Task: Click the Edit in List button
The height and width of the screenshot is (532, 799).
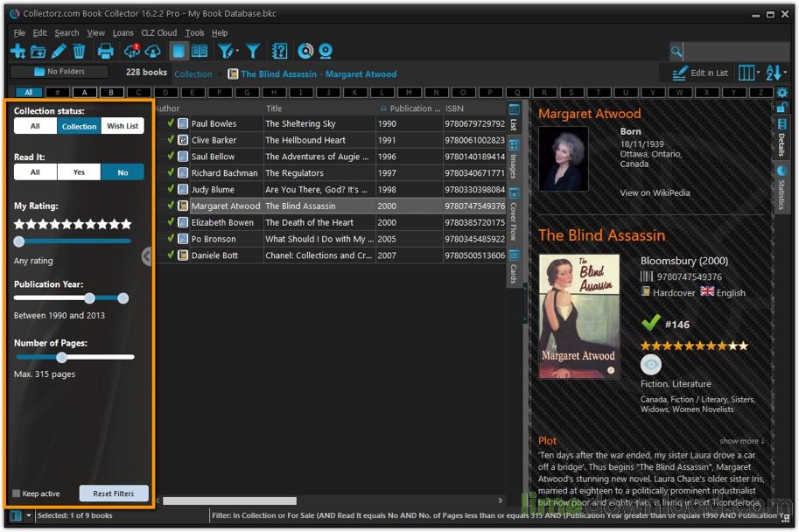Action: coord(700,73)
